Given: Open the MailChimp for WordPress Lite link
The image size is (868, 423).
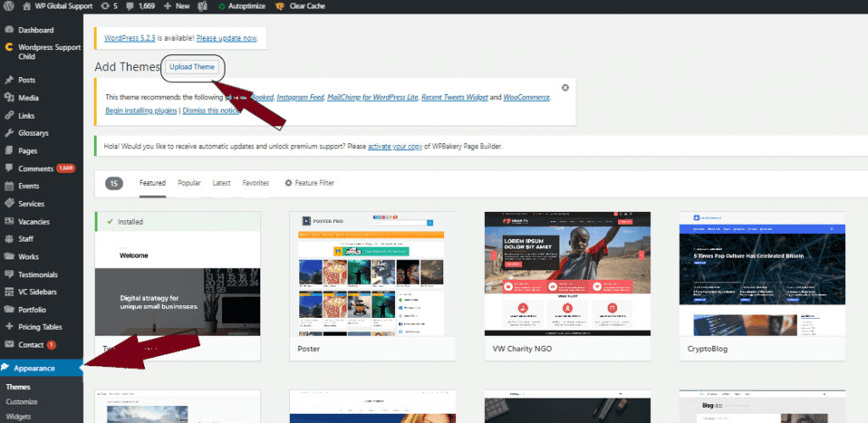Looking at the screenshot, I should [x=373, y=97].
